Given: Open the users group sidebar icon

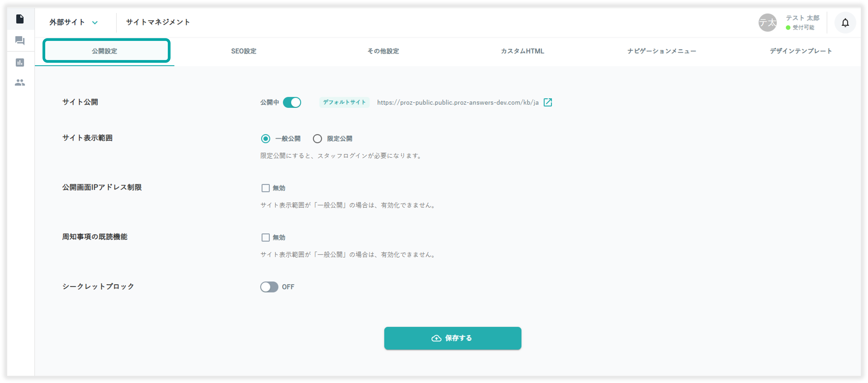Looking at the screenshot, I should 20,83.
